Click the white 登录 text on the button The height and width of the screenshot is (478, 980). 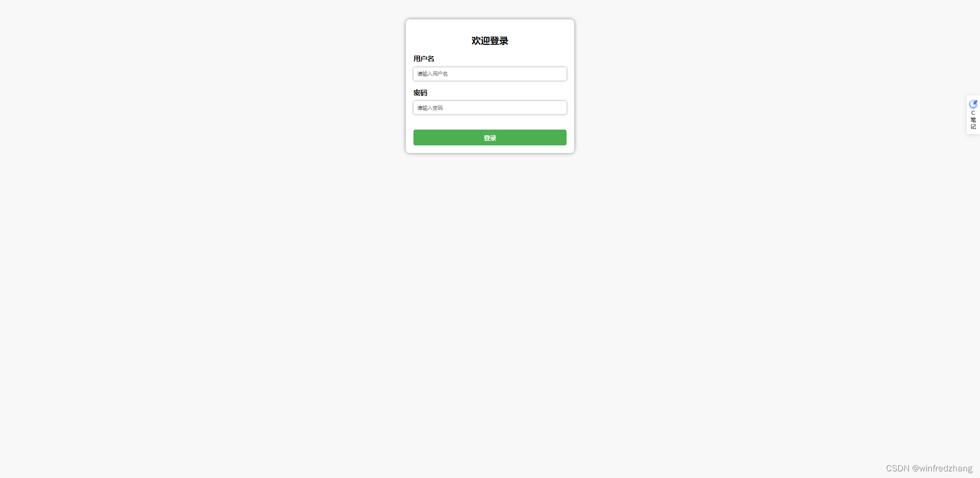pyautogui.click(x=490, y=138)
